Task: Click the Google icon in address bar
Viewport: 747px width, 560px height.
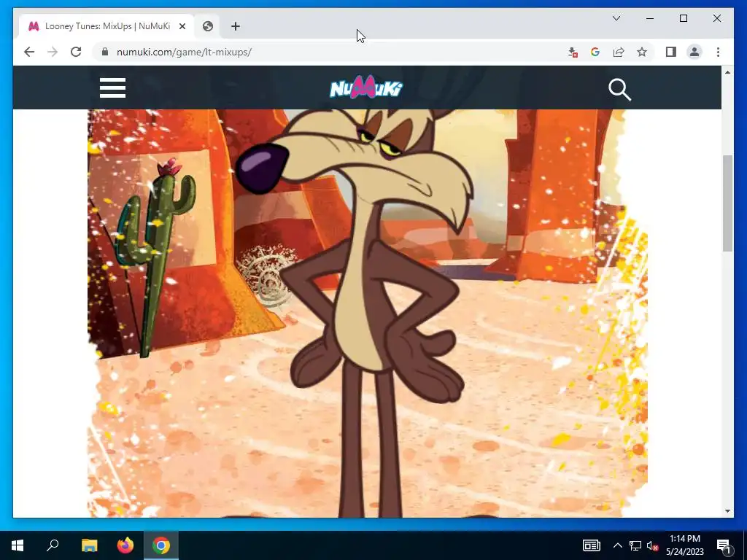Action: pyautogui.click(x=595, y=52)
